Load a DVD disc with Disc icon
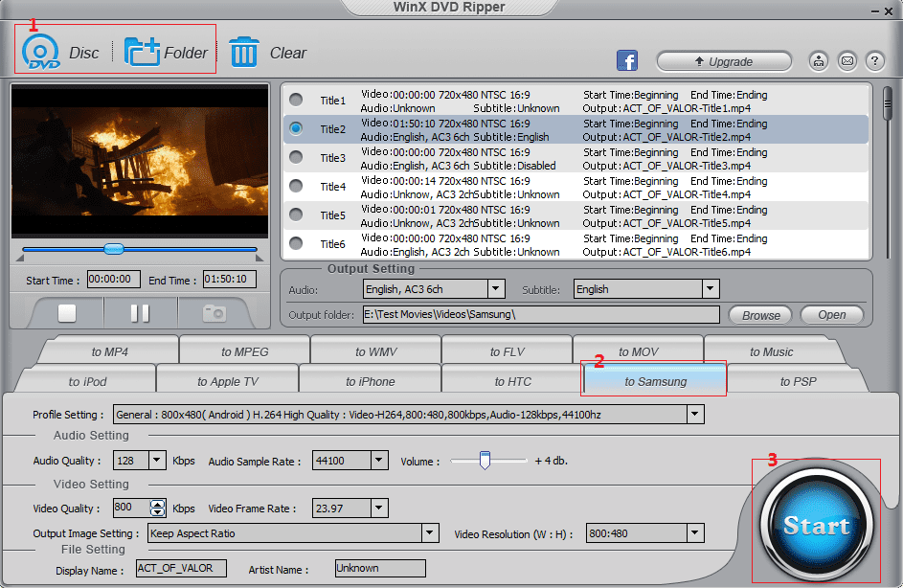The height and width of the screenshot is (588, 903). (x=40, y=52)
